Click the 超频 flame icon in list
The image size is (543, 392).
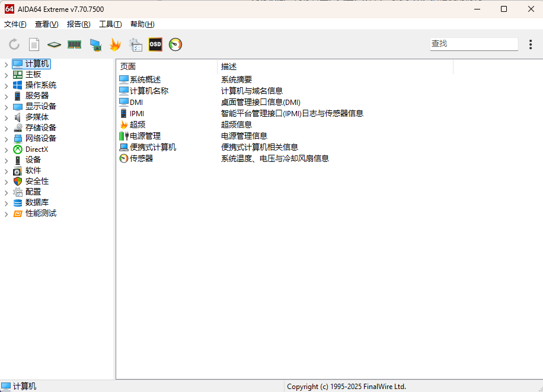[124, 125]
